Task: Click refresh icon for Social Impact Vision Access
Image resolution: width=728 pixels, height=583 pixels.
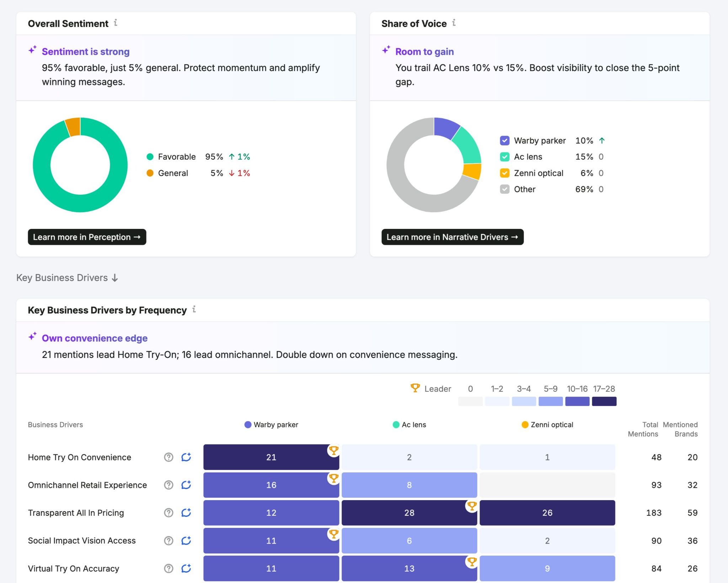Action: point(186,541)
